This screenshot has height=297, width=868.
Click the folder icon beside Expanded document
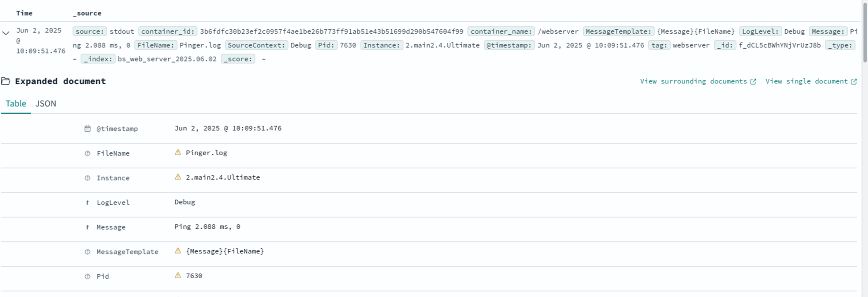coord(5,81)
